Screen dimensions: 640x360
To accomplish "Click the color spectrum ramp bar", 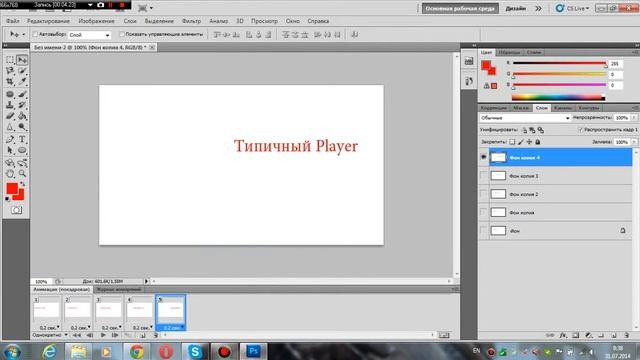I will (x=558, y=97).
